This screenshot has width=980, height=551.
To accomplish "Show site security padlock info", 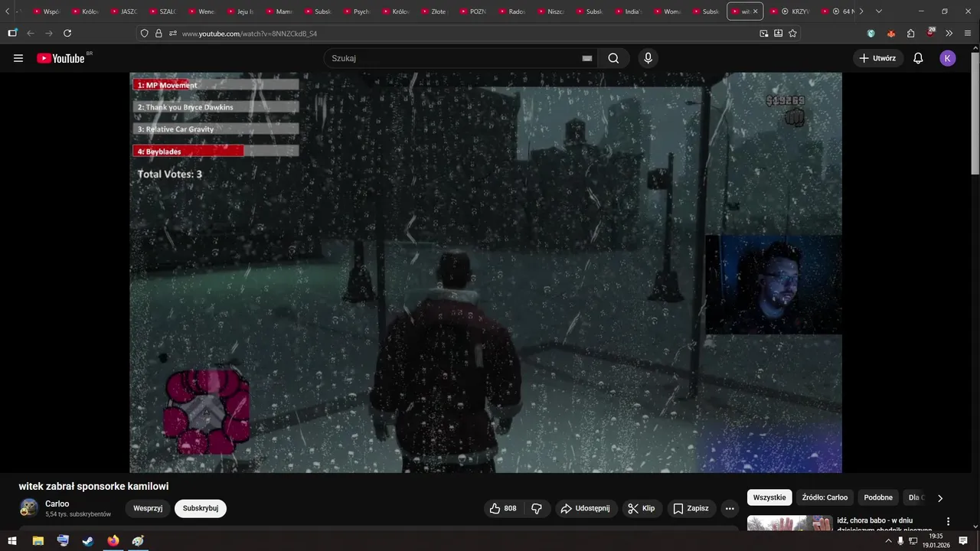I will pyautogui.click(x=158, y=34).
